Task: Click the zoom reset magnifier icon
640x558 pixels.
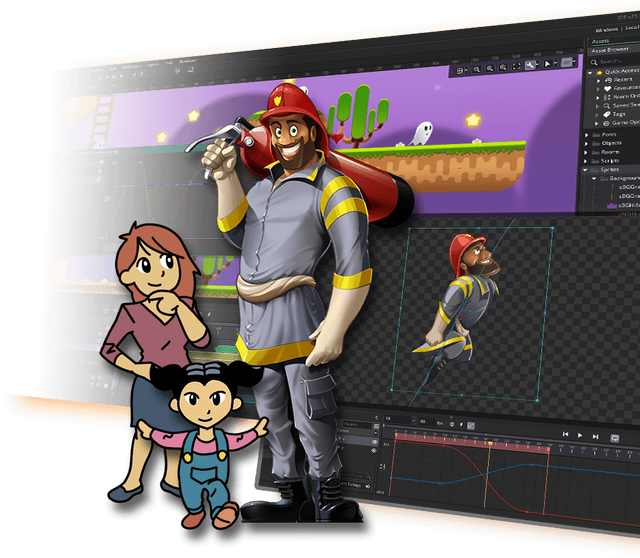Action: (490, 68)
